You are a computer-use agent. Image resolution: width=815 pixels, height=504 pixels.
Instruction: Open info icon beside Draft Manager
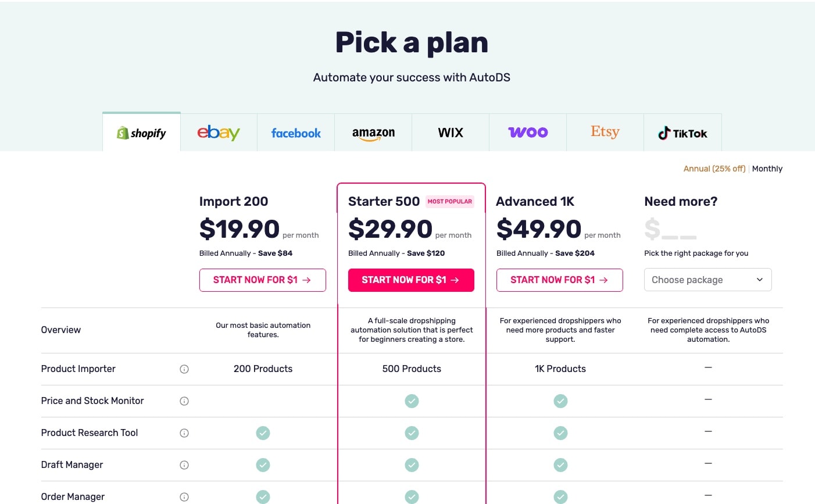(184, 464)
